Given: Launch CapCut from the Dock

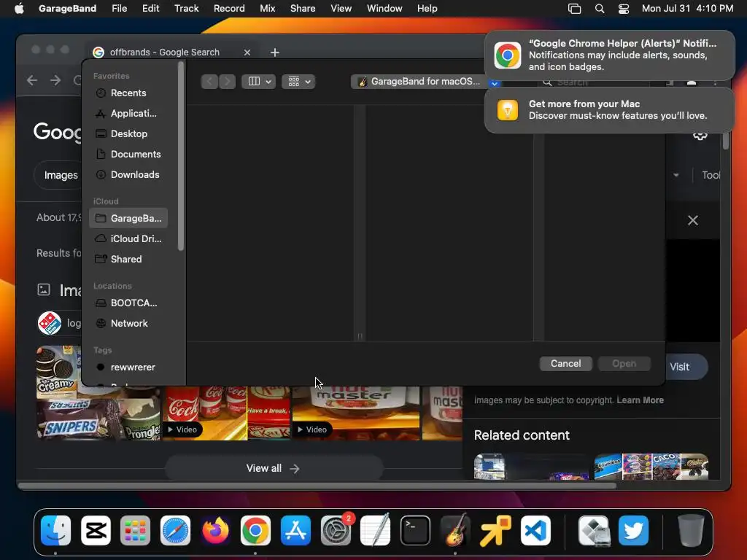Looking at the screenshot, I should 96,530.
